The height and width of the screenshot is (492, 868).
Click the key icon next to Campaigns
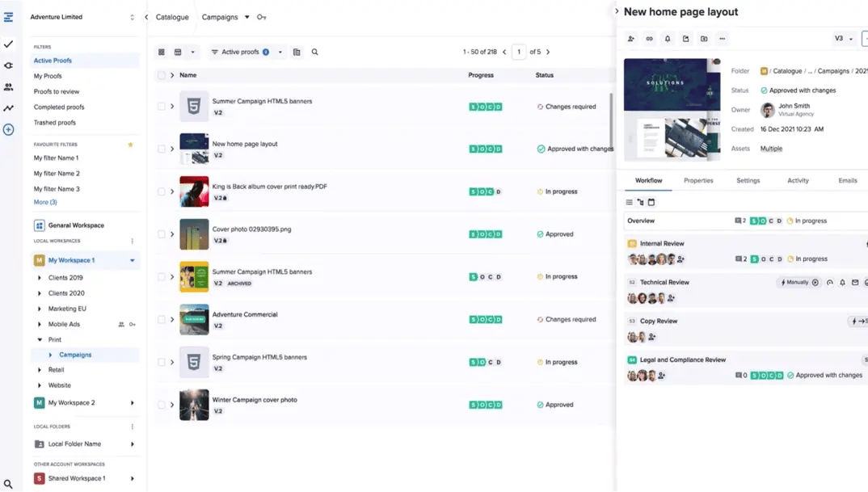pos(262,17)
